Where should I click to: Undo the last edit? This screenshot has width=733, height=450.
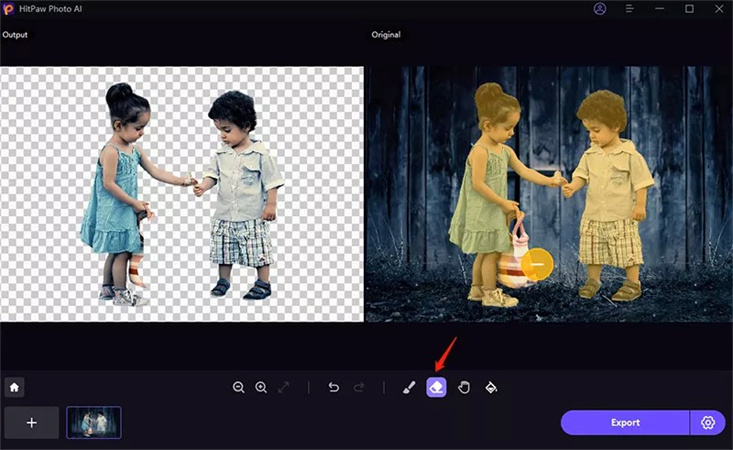334,387
